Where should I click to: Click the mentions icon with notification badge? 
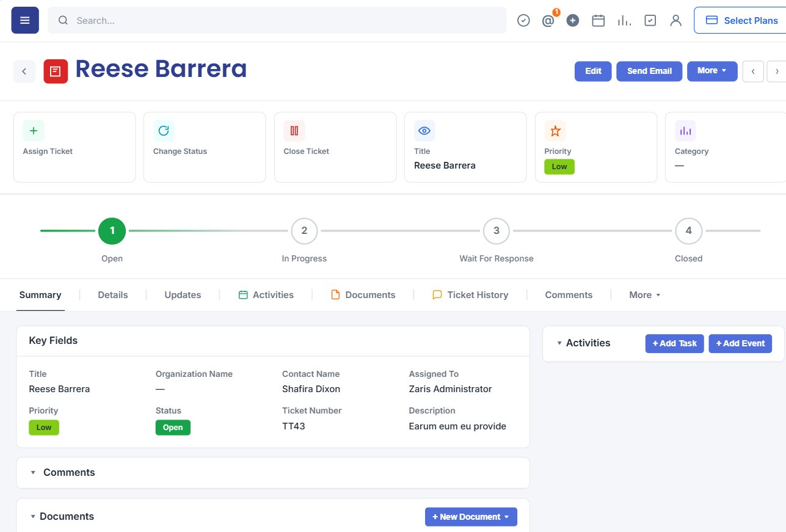(x=548, y=20)
